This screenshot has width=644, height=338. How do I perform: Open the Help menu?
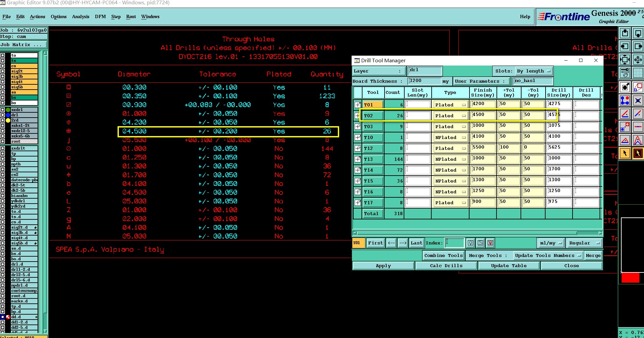(525, 16)
